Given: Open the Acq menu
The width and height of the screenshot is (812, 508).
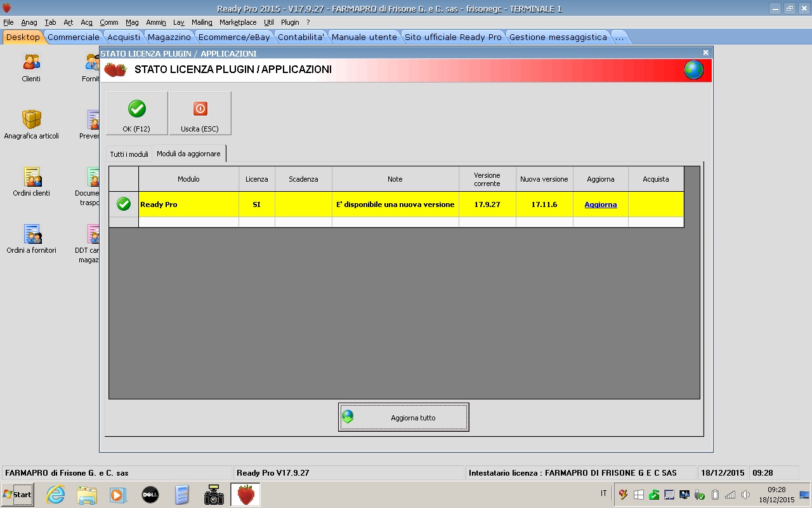Looking at the screenshot, I should 87,22.
